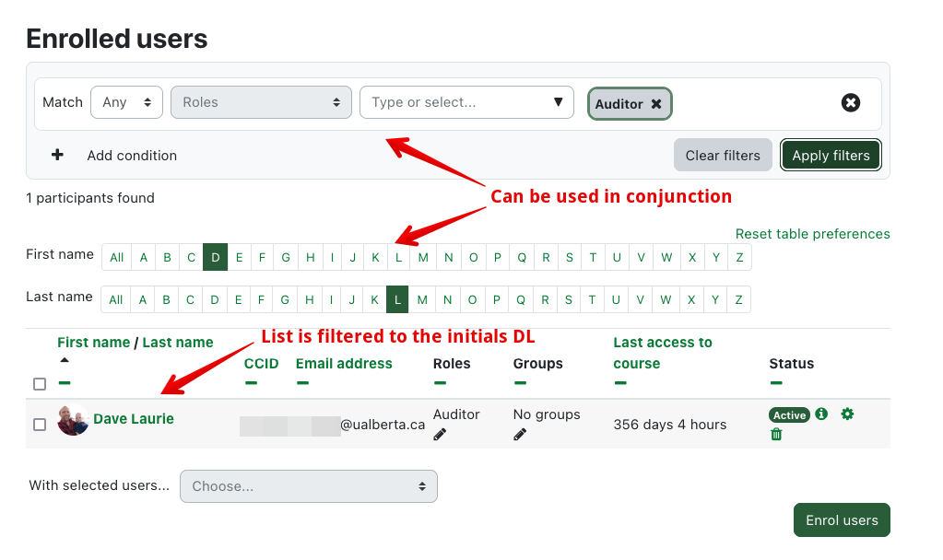Click the Enrol users button
The image size is (943, 560).
(x=841, y=519)
